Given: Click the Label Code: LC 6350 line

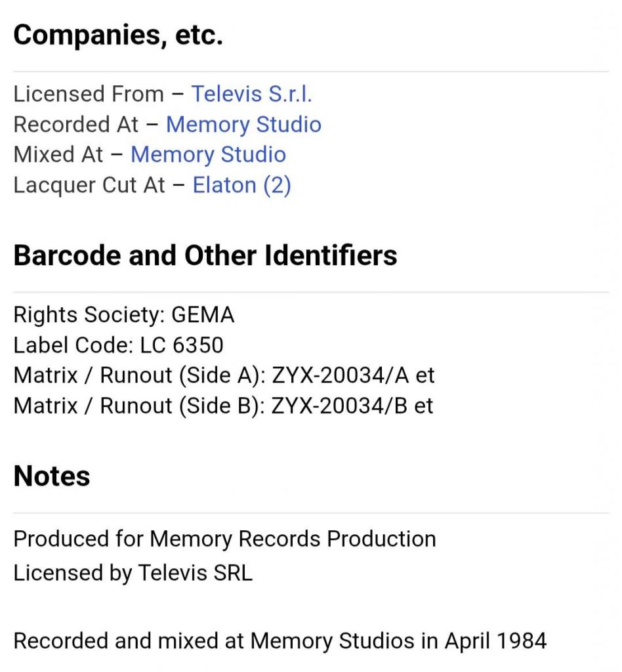Looking at the screenshot, I should pos(118,345).
